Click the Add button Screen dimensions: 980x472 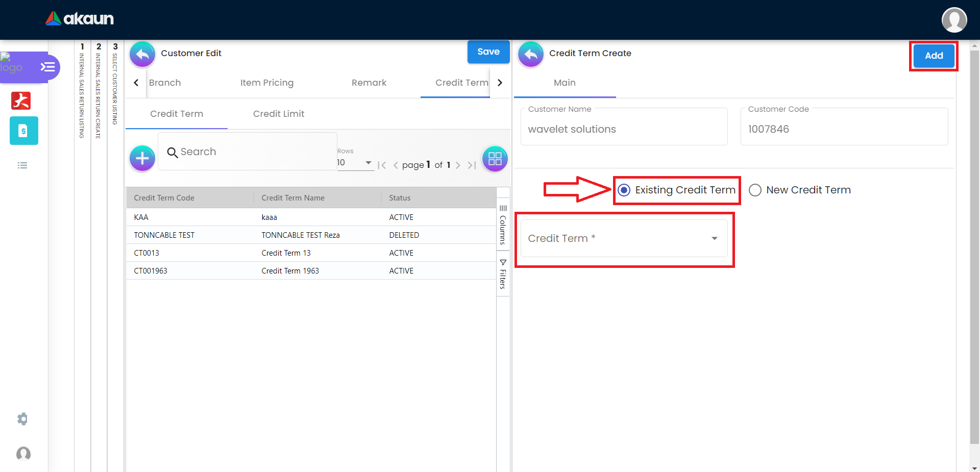point(933,56)
